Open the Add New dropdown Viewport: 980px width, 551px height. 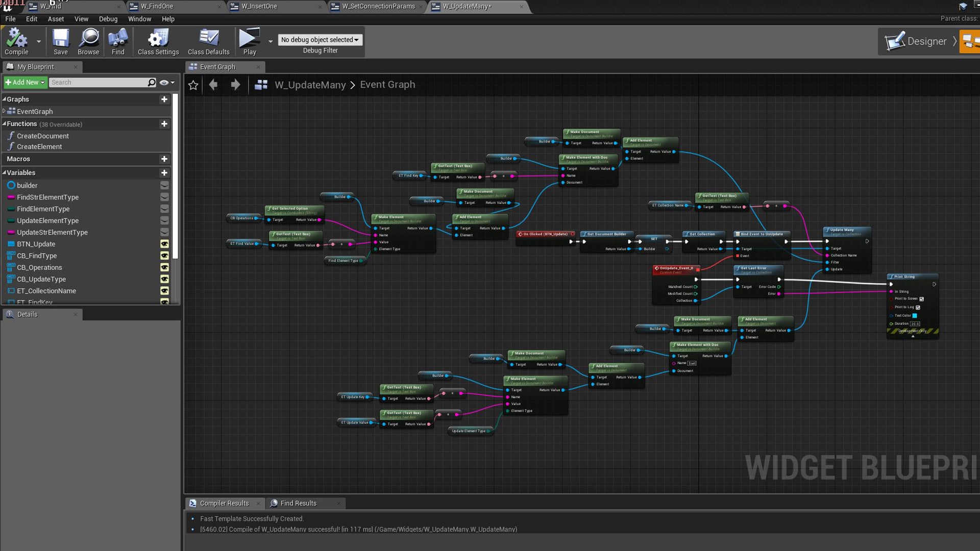[25, 82]
